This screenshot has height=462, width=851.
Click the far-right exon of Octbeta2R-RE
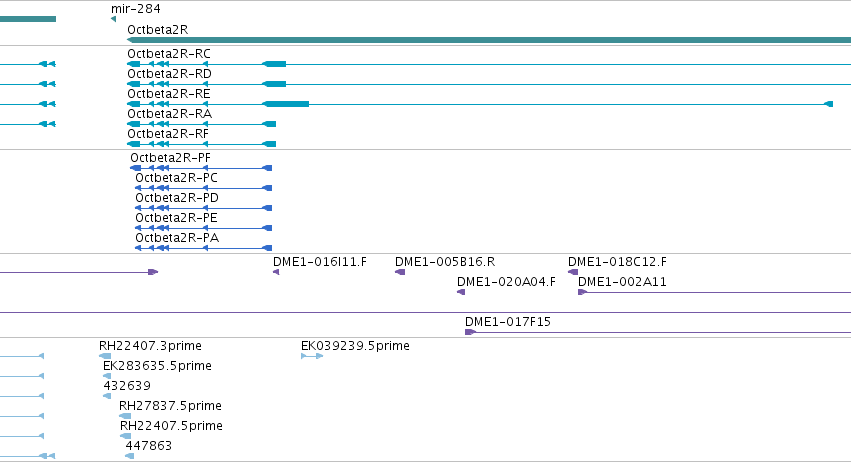coord(828,104)
